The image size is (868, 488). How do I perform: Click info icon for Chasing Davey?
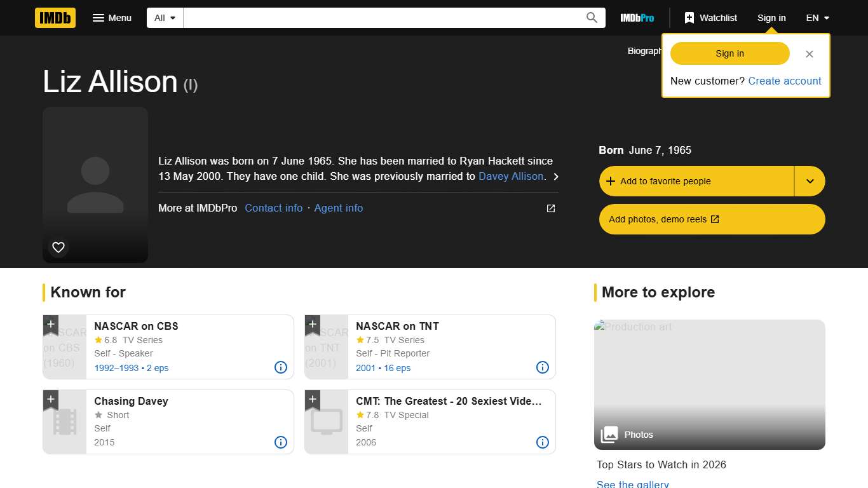281,442
